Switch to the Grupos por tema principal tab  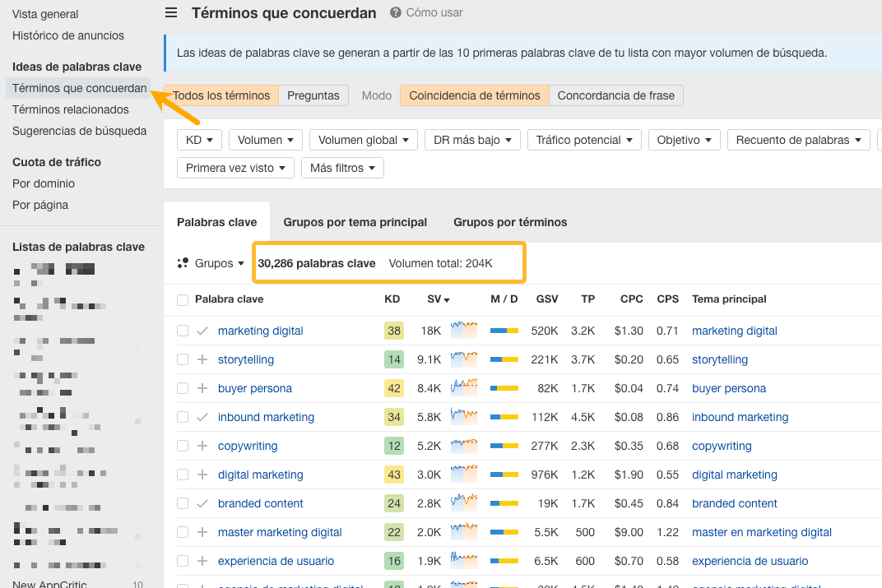click(x=355, y=221)
